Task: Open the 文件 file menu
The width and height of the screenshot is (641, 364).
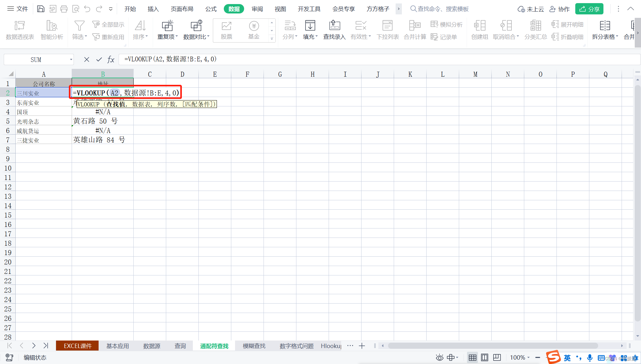Action: click(18, 9)
